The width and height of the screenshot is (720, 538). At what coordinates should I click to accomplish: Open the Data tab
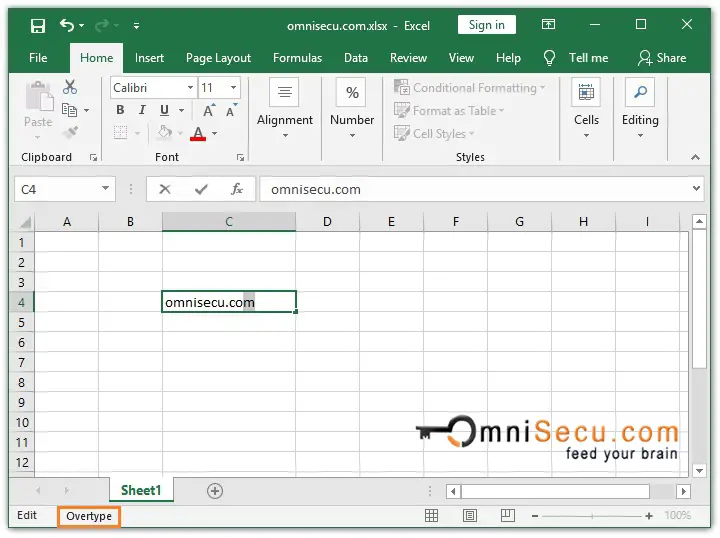[356, 58]
